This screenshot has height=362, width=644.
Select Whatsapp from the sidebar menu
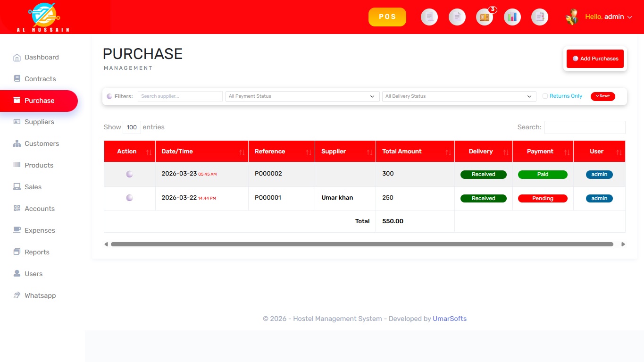coord(40,295)
